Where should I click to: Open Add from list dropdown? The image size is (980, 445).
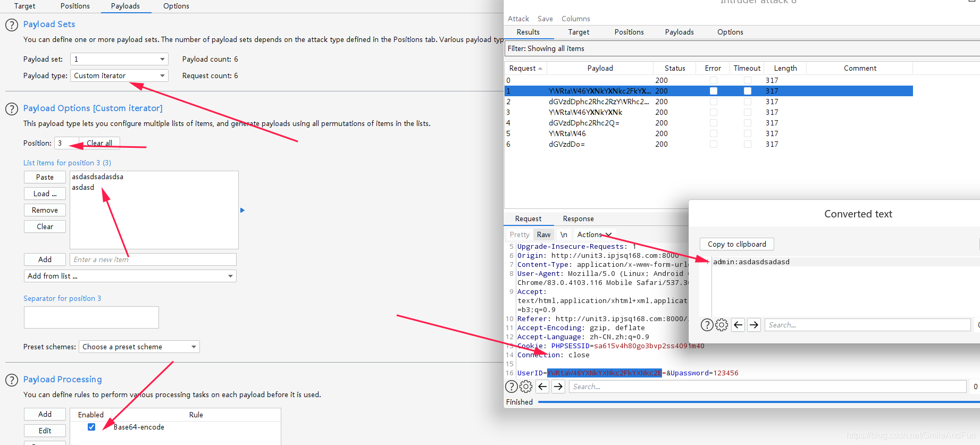pyautogui.click(x=130, y=276)
